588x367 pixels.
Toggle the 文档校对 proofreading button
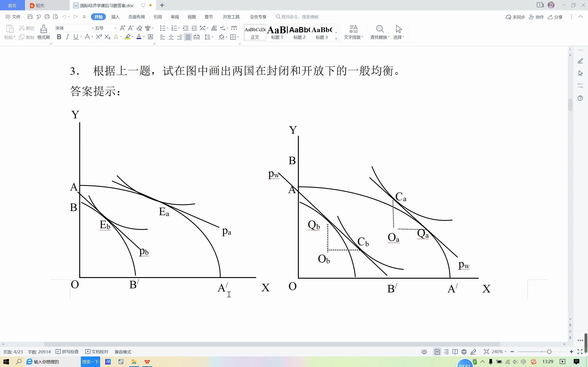(96, 351)
